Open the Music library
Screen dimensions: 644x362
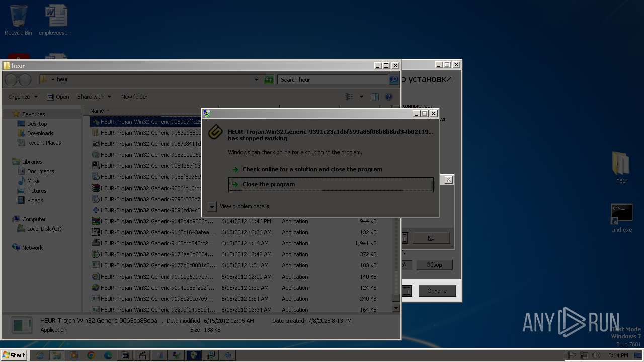34,181
